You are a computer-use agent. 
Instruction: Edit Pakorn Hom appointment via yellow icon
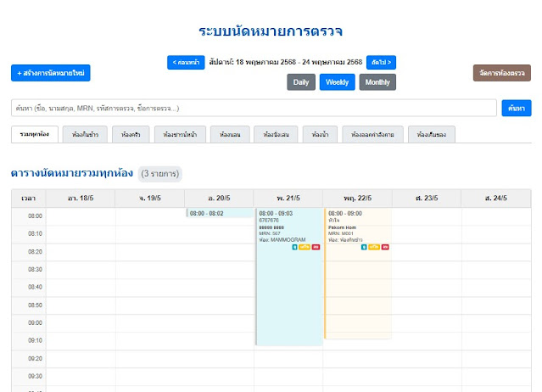pos(374,247)
